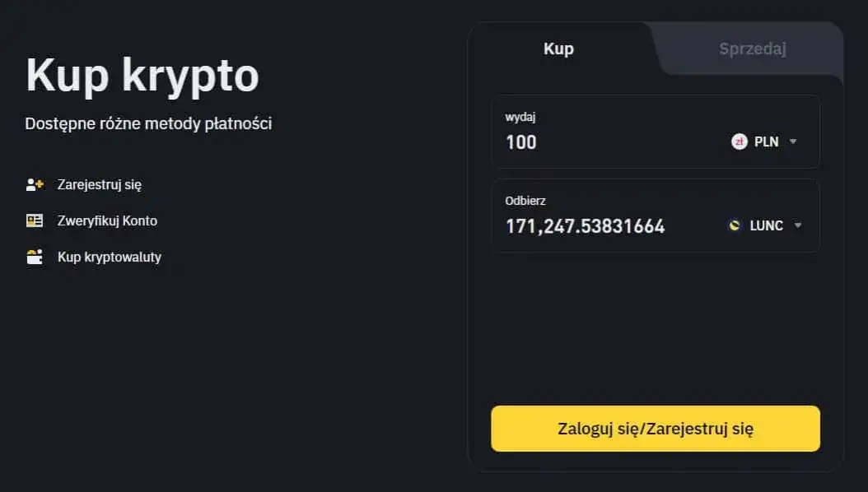Viewport: 868px width, 492px height.
Task: Open the Zweryfikuj Konto link
Action: pyautogui.click(x=108, y=220)
